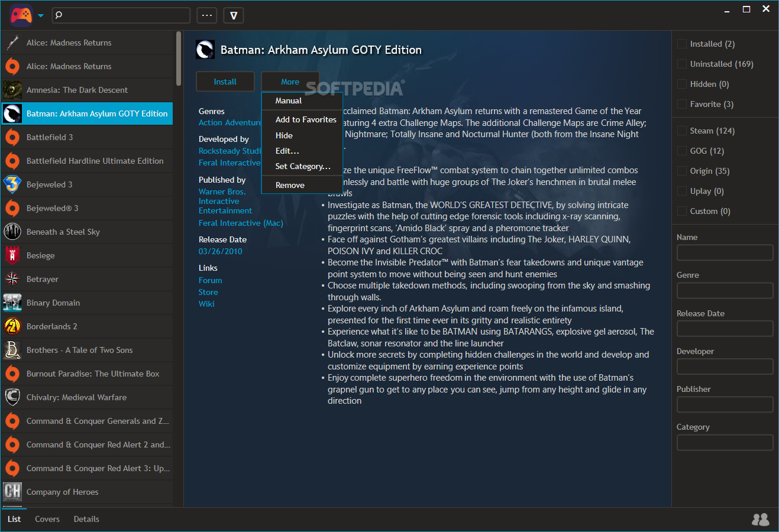This screenshot has height=532, width=779.
Task: Click the Batman icon in the game list
Action: (x=12, y=113)
